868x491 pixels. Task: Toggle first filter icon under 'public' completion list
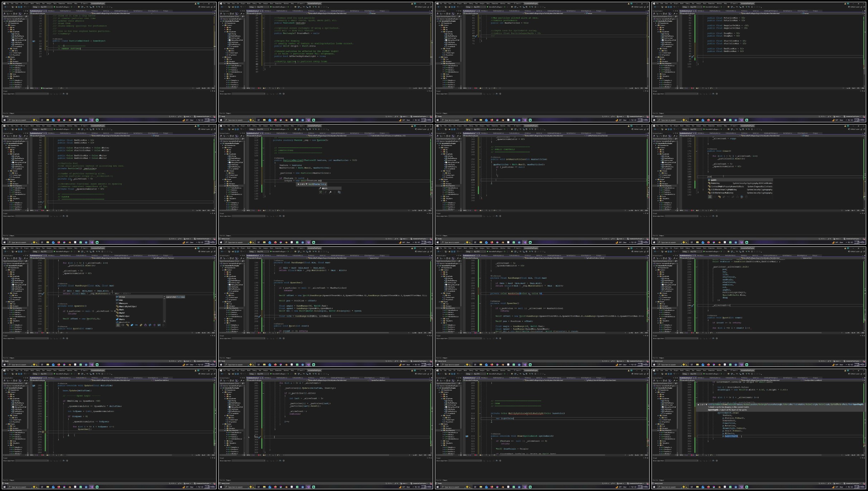point(710,197)
